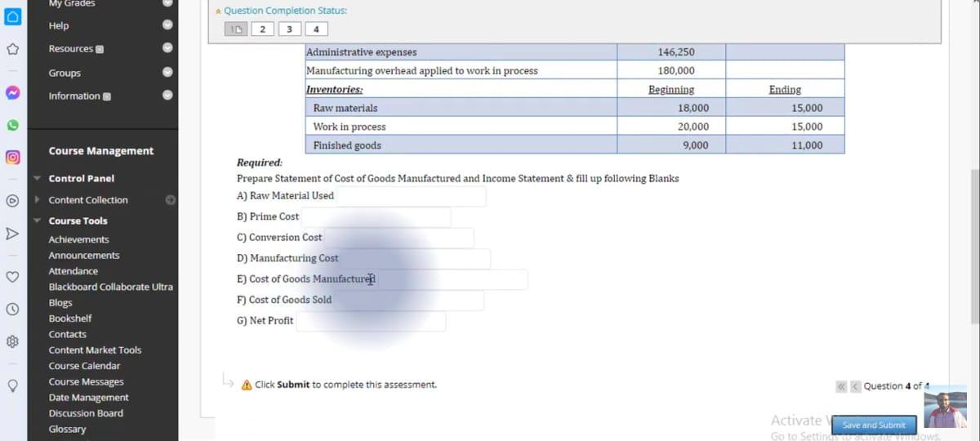This screenshot has width=980, height=441.
Task: Open the history clock icon
Action: 12,310
